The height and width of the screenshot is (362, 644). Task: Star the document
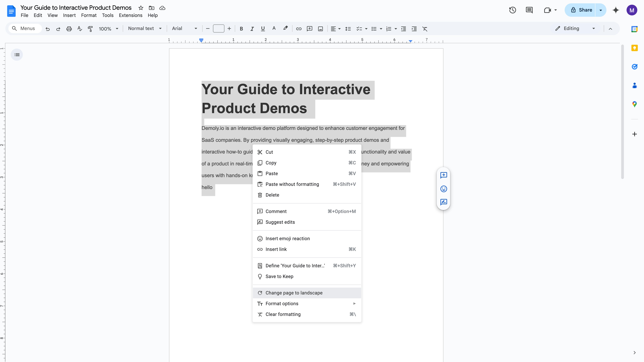pyautogui.click(x=141, y=8)
